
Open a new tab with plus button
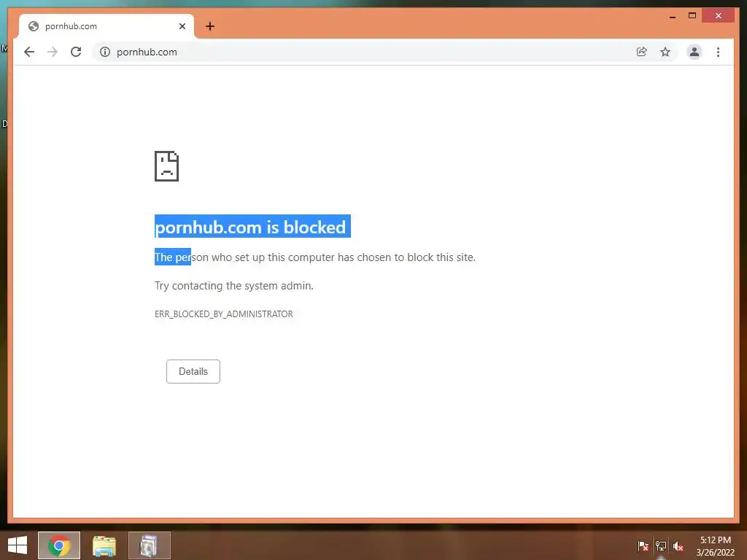[210, 26]
